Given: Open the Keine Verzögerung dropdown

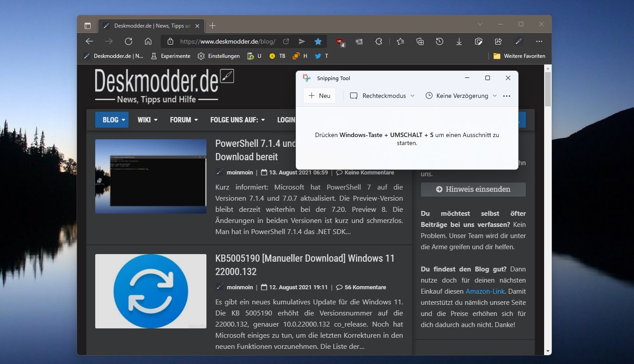Looking at the screenshot, I should (461, 96).
